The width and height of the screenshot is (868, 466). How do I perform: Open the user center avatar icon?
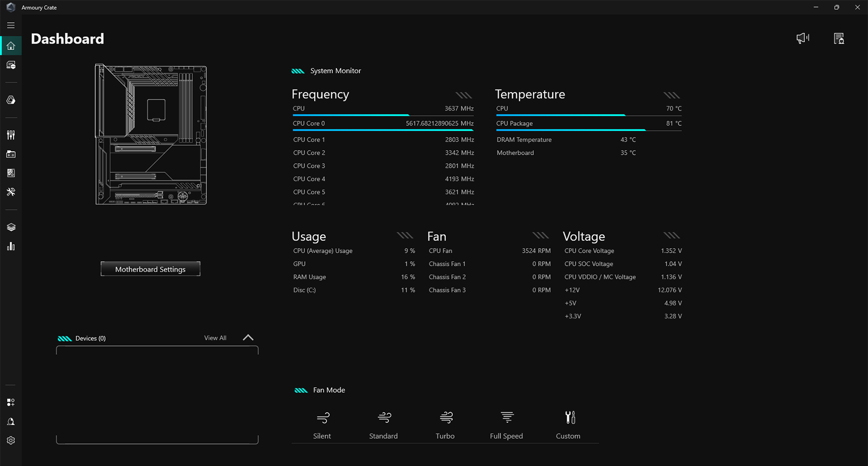click(x=11, y=422)
